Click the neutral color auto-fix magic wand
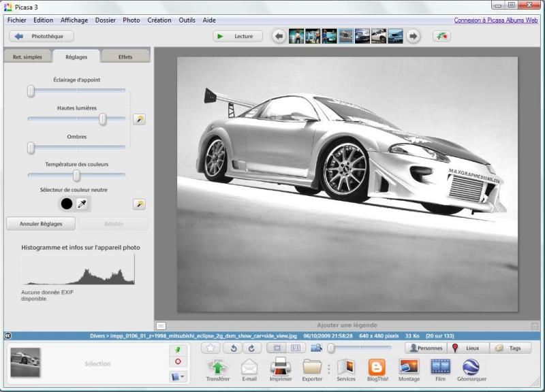Image resolution: width=545 pixels, height=392 pixels. [x=139, y=204]
